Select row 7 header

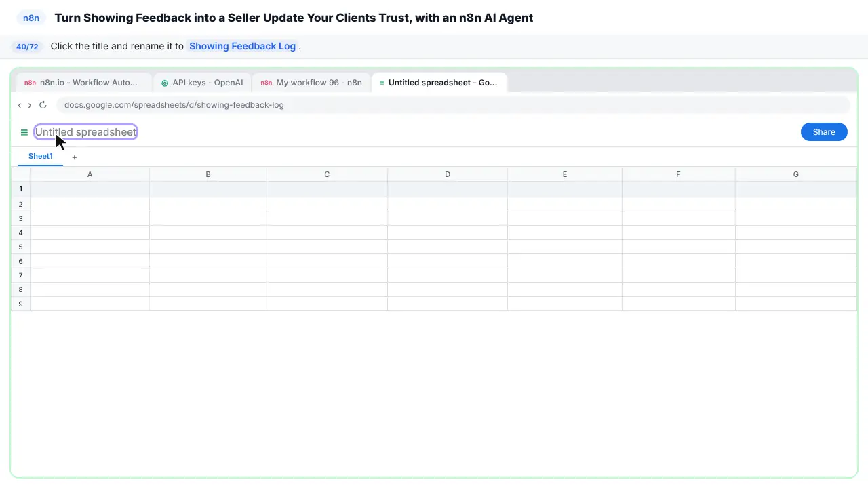tap(21, 275)
